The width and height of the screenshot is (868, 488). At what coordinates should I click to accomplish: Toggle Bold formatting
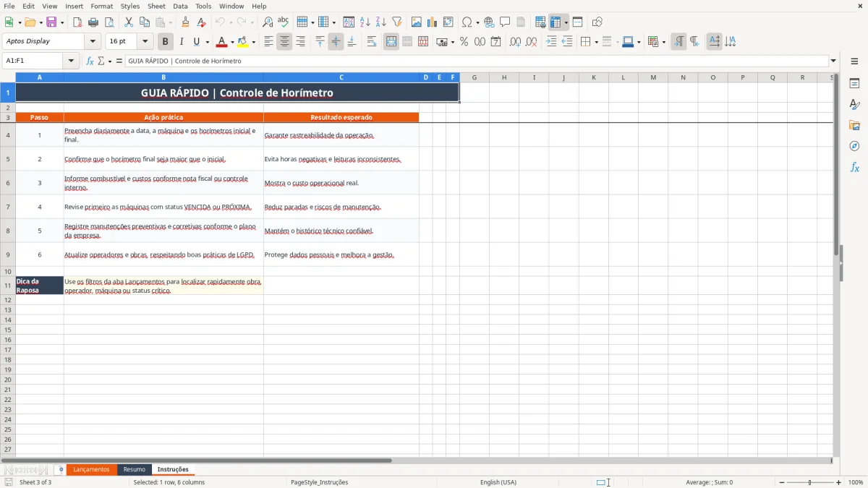pyautogui.click(x=166, y=42)
